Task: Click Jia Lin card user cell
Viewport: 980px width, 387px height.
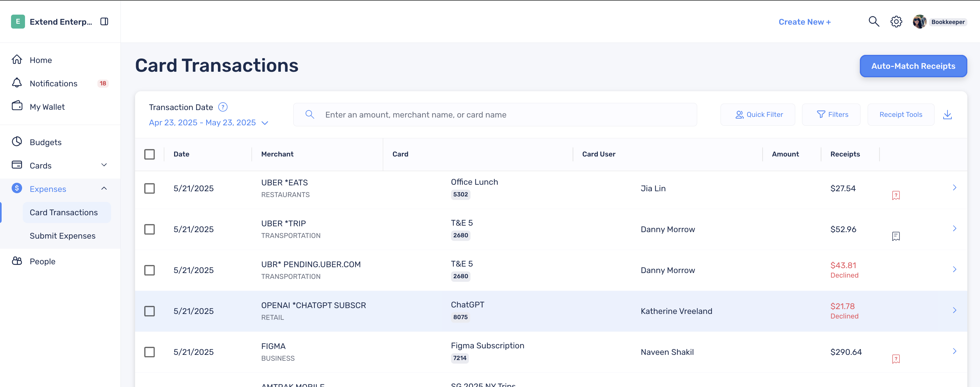Action: pos(653,188)
